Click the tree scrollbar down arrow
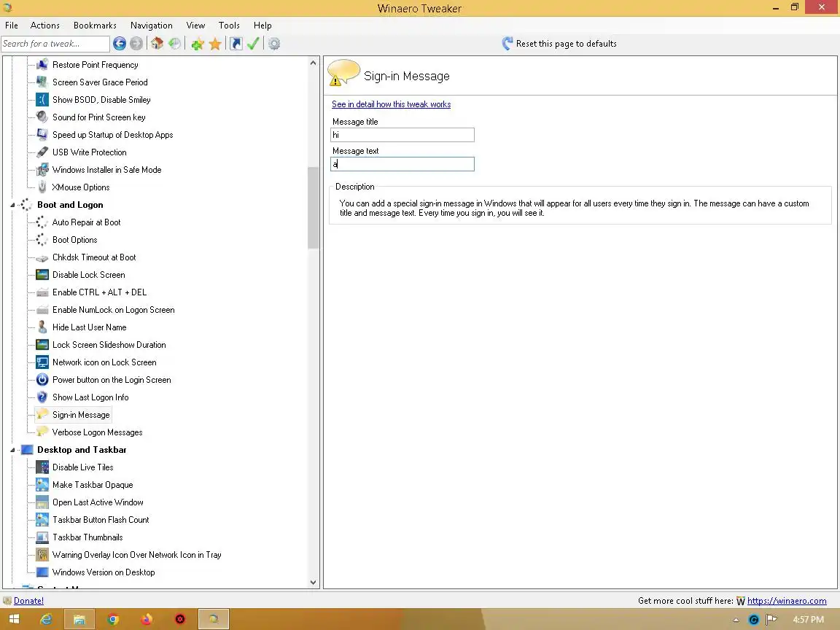840x630 pixels. click(314, 583)
